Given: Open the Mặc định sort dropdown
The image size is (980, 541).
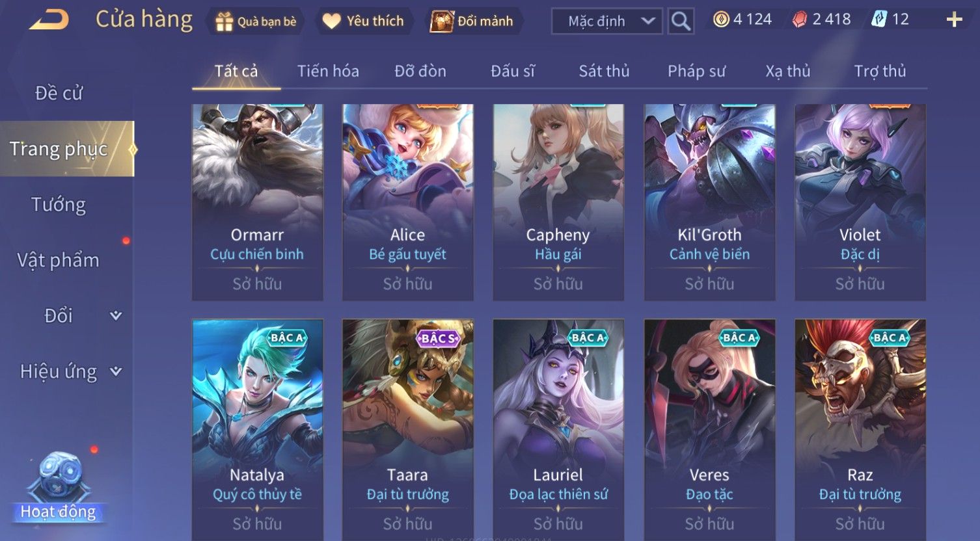Looking at the screenshot, I should click(607, 21).
